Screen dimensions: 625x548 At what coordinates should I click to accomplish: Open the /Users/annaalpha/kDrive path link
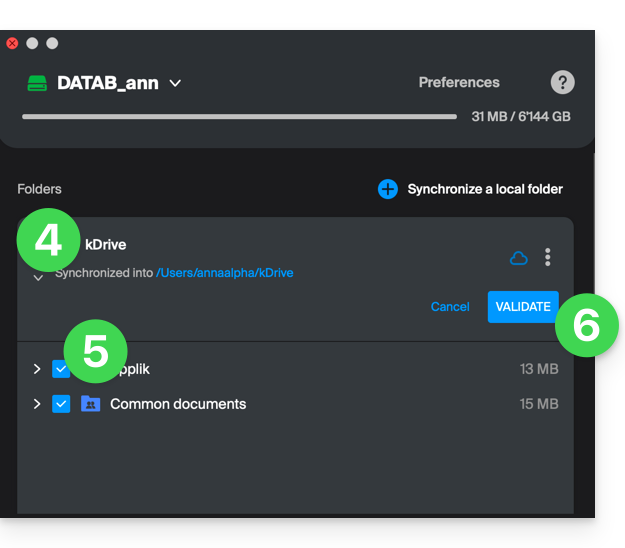pyautogui.click(x=224, y=272)
